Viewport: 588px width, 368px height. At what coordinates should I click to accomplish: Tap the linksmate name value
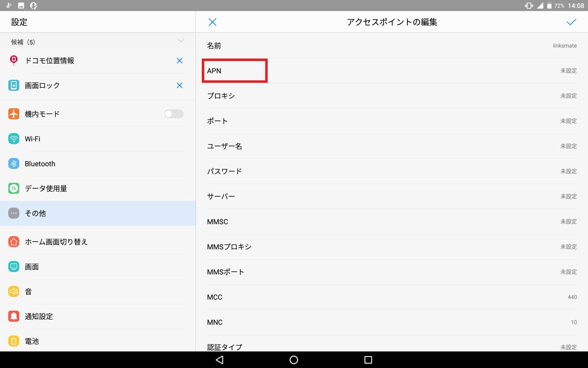[x=565, y=46]
